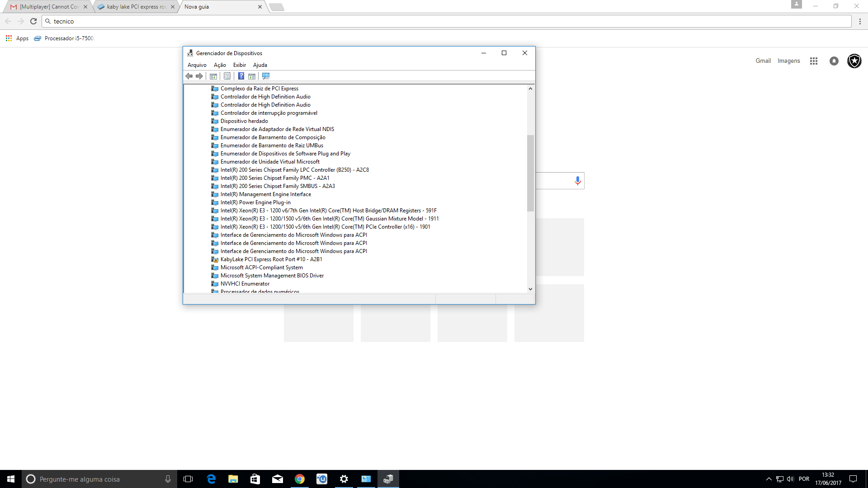Open the Windows Start menu
The width and height of the screenshot is (868, 488).
[x=11, y=479]
